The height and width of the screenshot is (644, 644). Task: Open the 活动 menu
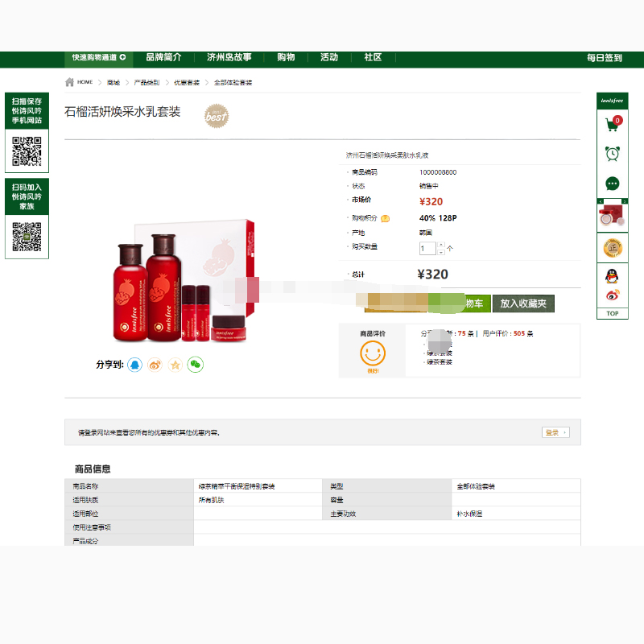click(x=329, y=57)
